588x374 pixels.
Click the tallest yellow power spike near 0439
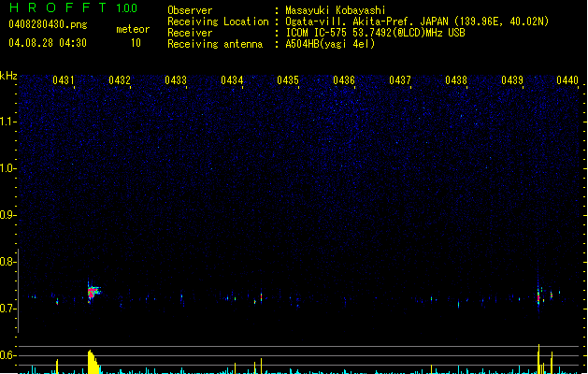538,359
